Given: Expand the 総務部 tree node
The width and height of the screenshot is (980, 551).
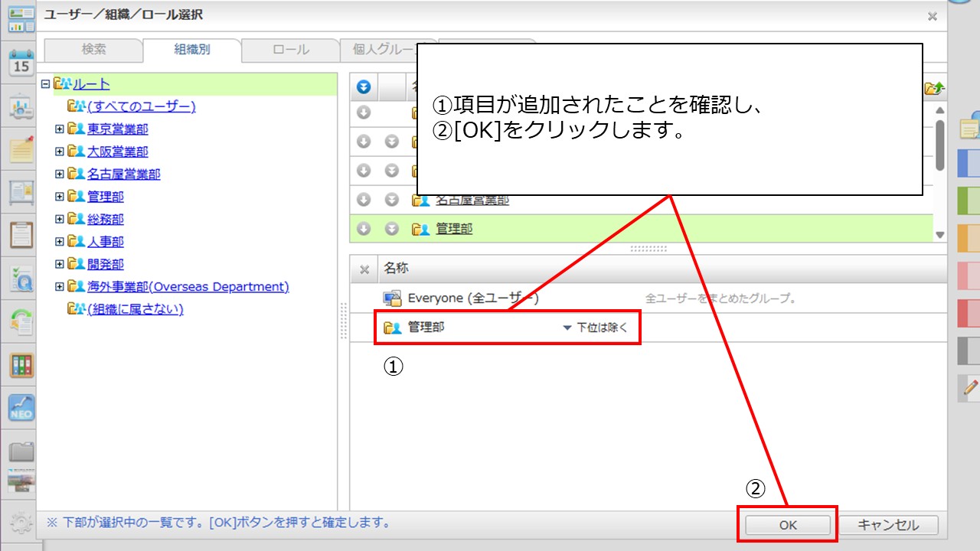Looking at the screenshot, I should 60,220.
